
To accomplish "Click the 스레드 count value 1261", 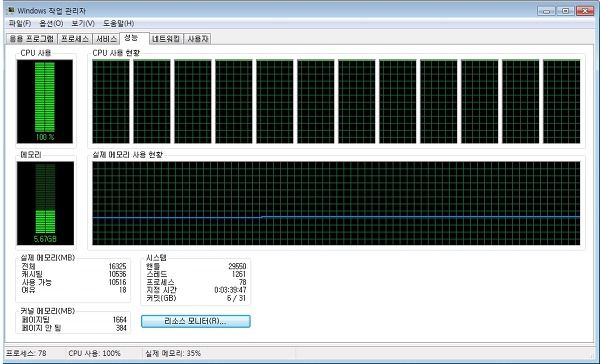I will (x=239, y=274).
